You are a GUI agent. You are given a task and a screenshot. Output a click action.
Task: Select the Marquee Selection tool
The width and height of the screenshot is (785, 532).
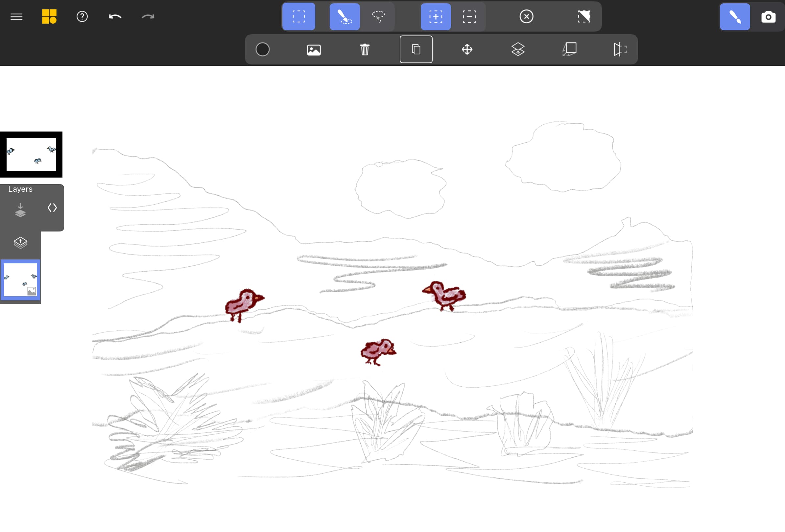(x=299, y=16)
